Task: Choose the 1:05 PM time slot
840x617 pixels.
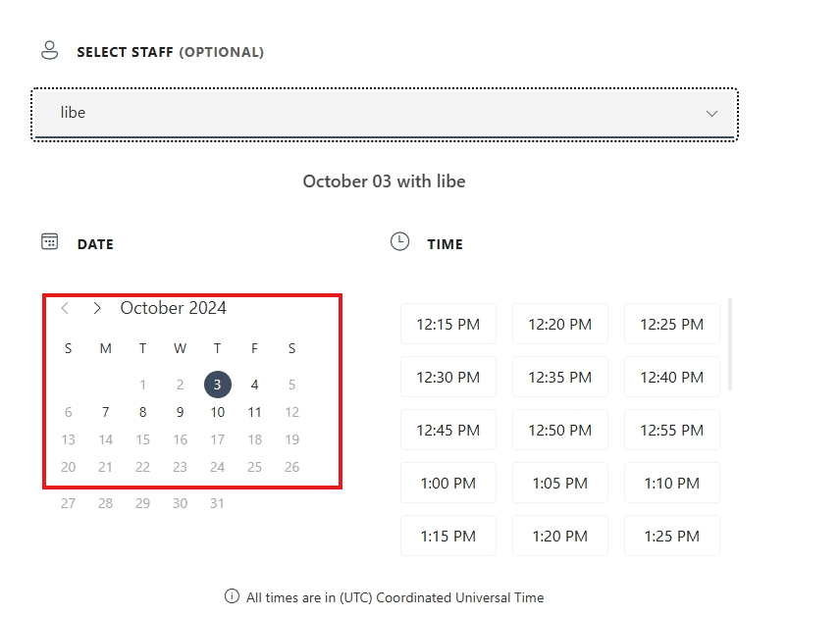Action: coord(559,483)
